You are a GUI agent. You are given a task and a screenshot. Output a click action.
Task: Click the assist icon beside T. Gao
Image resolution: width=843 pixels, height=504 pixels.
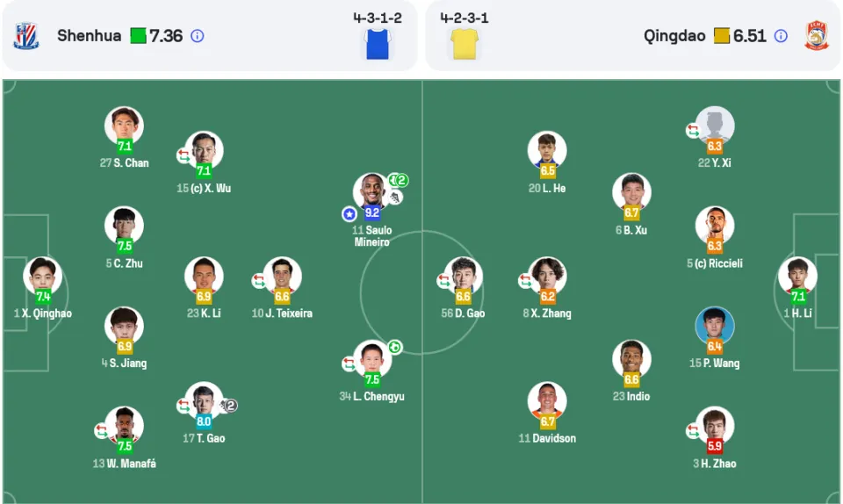[x=228, y=406]
